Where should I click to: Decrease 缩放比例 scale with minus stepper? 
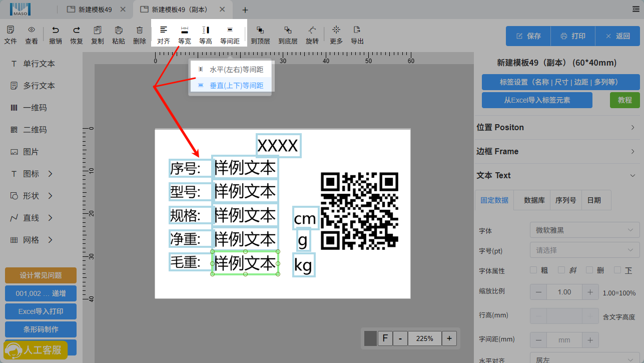click(538, 292)
